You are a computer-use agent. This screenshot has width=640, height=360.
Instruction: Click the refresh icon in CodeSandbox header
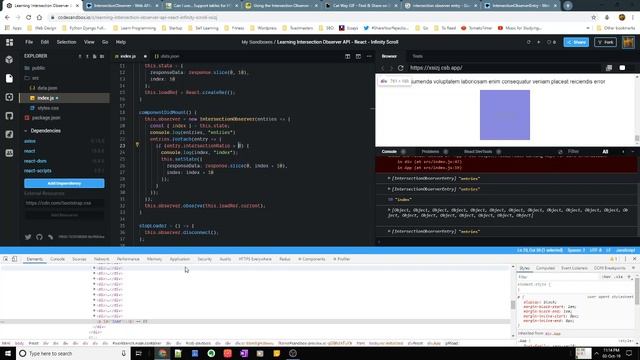click(529, 42)
